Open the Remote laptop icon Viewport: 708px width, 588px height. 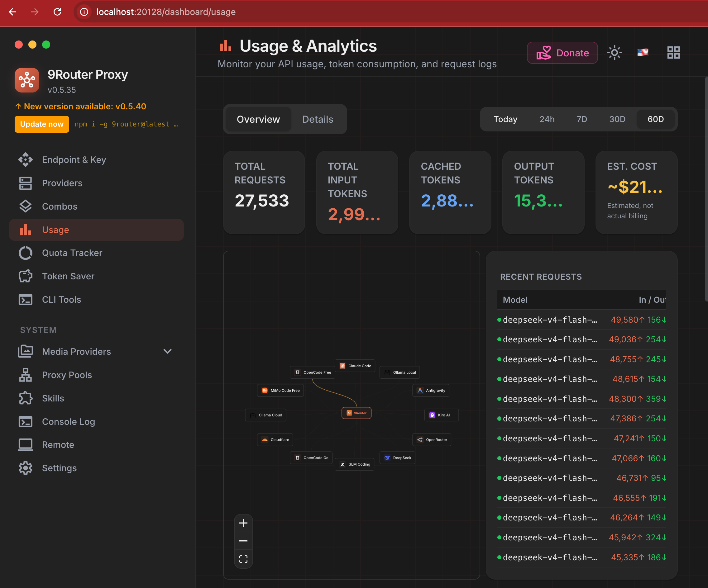point(25,445)
